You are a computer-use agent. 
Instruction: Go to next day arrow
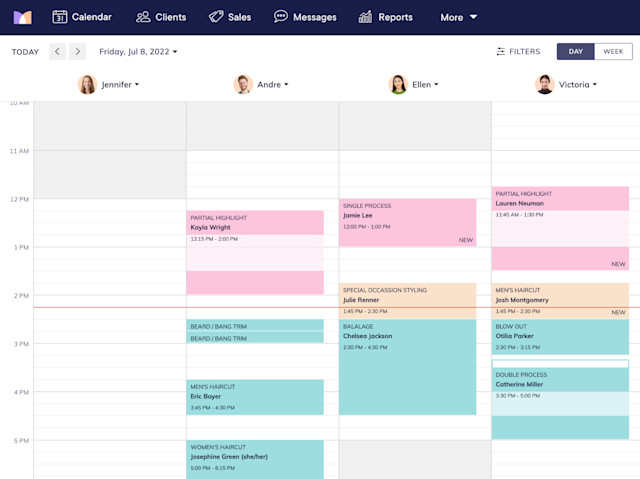[x=78, y=51]
